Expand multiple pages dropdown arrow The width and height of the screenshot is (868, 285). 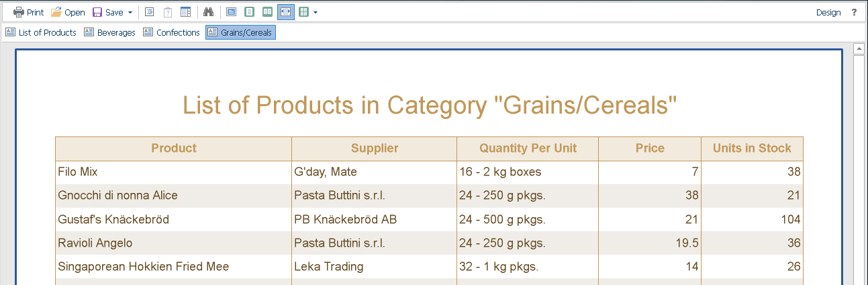pyautogui.click(x=316, y=12)
